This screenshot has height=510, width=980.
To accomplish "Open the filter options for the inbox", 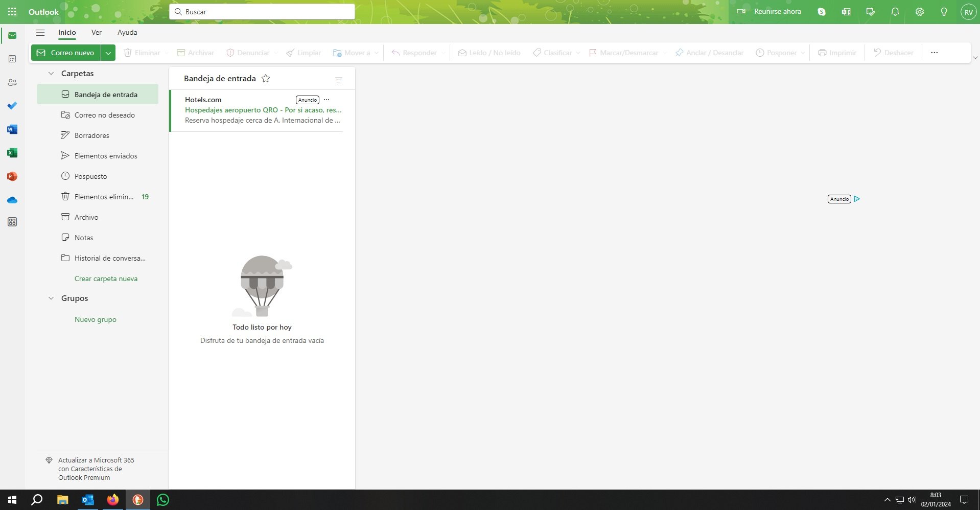I will 338,80.
